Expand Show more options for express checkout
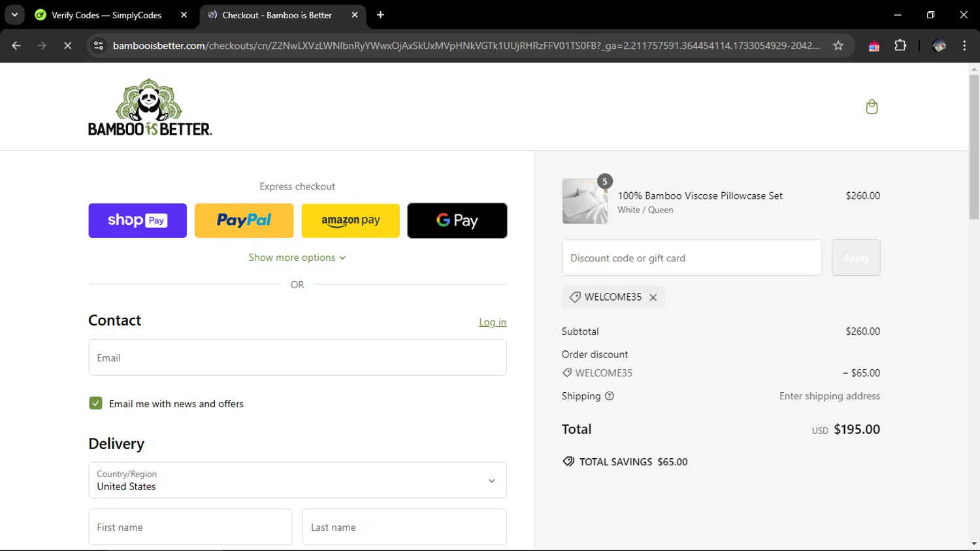Viewport: 980px width, 551px height. pos(297,258)
